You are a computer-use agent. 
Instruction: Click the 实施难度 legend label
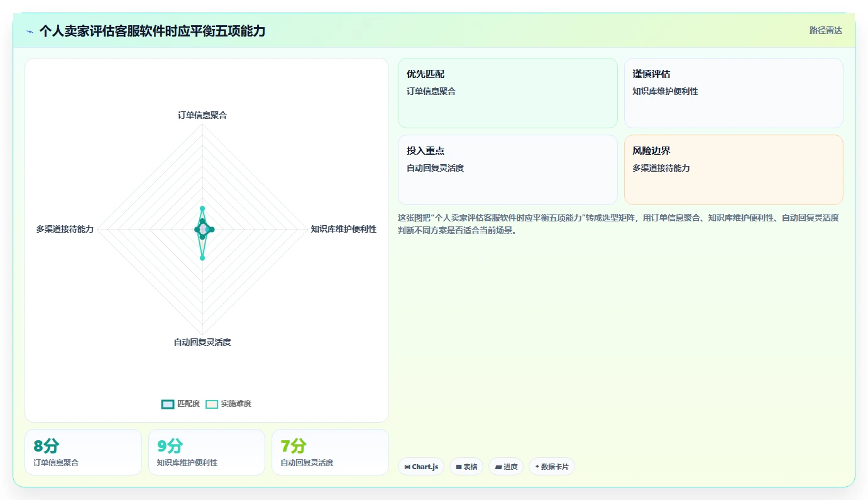(236, 404)
